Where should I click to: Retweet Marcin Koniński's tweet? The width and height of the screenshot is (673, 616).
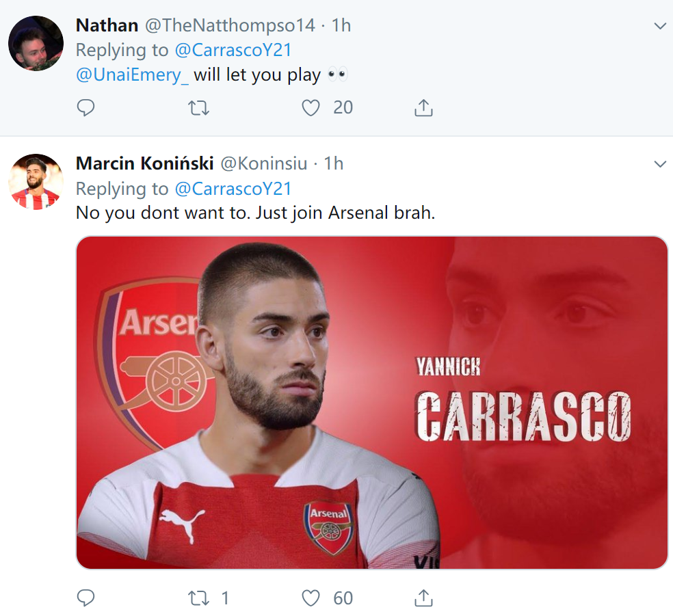(x=198, y=598)
